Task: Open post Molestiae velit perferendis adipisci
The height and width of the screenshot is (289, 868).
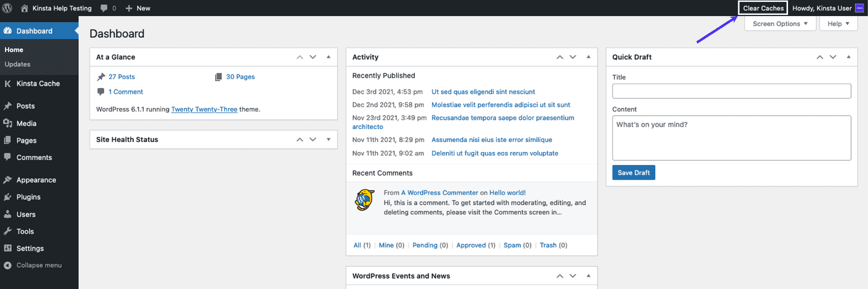Action: 501,105
